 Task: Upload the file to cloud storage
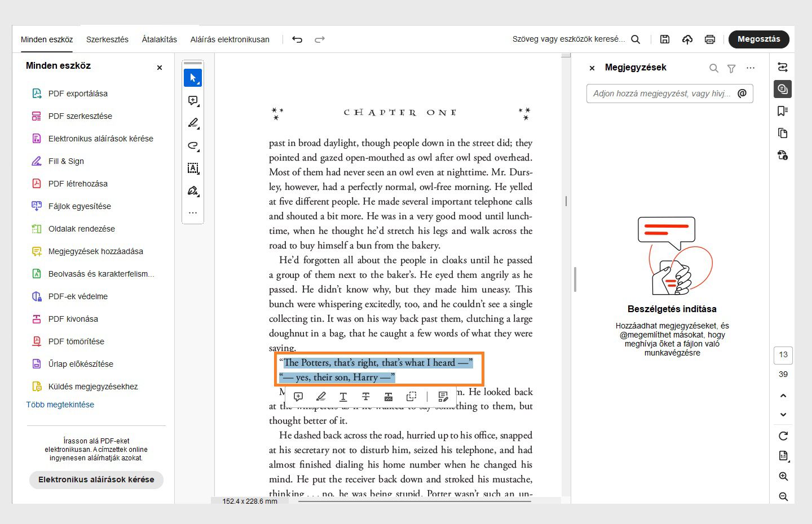point(687,39)
